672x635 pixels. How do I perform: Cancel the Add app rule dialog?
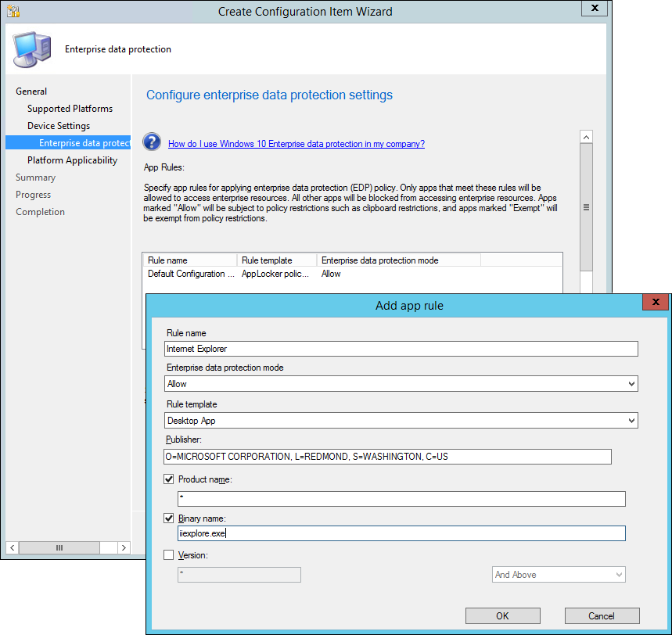tap(602, 615)
